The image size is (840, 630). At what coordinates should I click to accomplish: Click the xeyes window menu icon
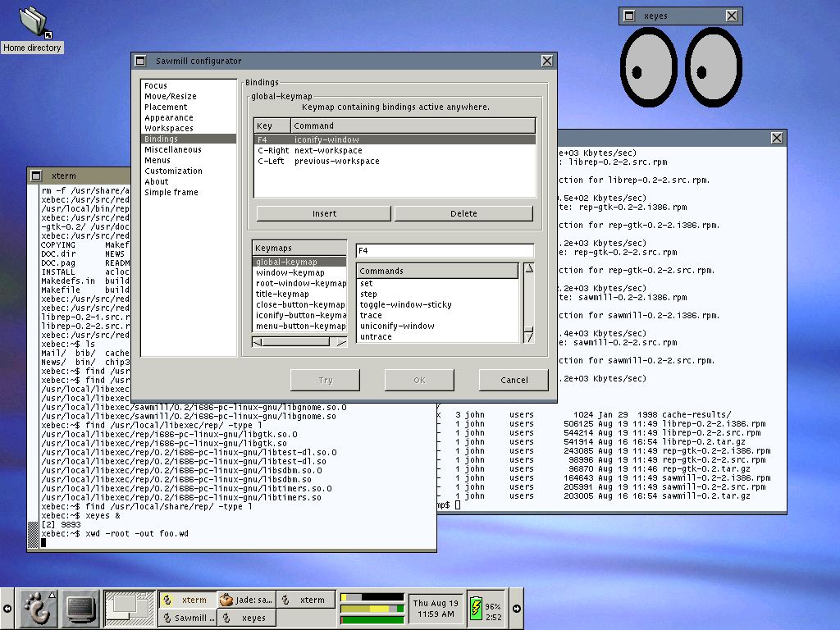tap(630, 16)
